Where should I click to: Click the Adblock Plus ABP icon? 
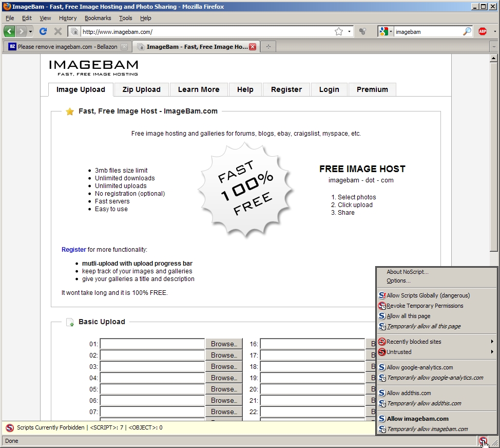point(483,31)
